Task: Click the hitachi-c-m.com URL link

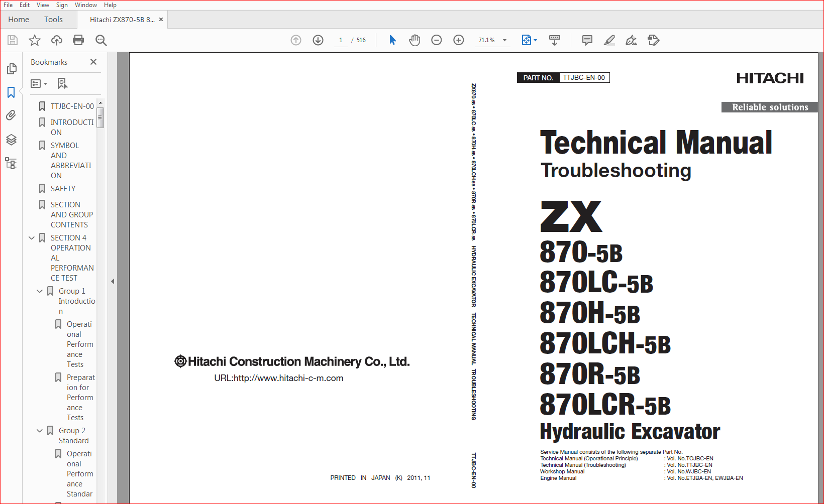Action: click(279, 378)
